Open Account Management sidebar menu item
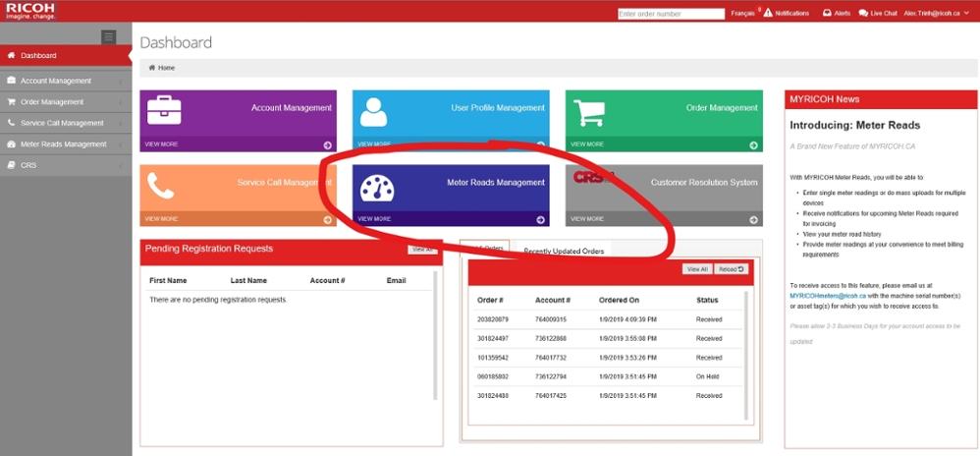This screenshot has width=980, height=456. click(x=66, y=81)
